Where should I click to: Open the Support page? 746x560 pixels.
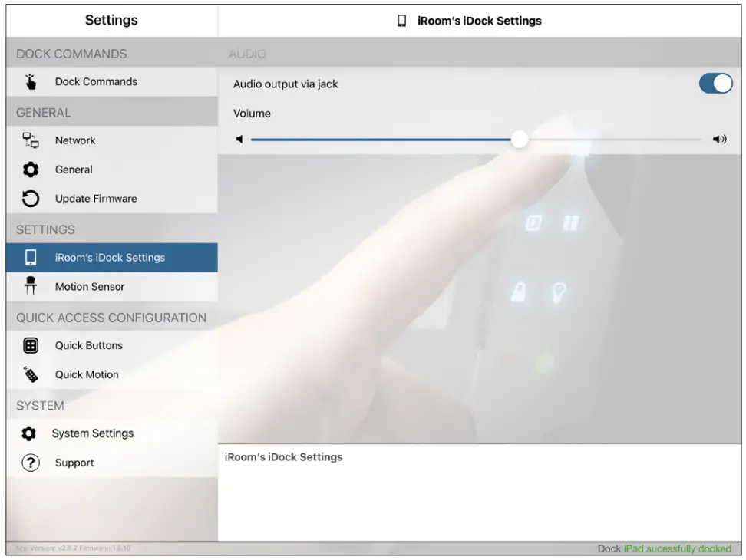tap(74, 462)
